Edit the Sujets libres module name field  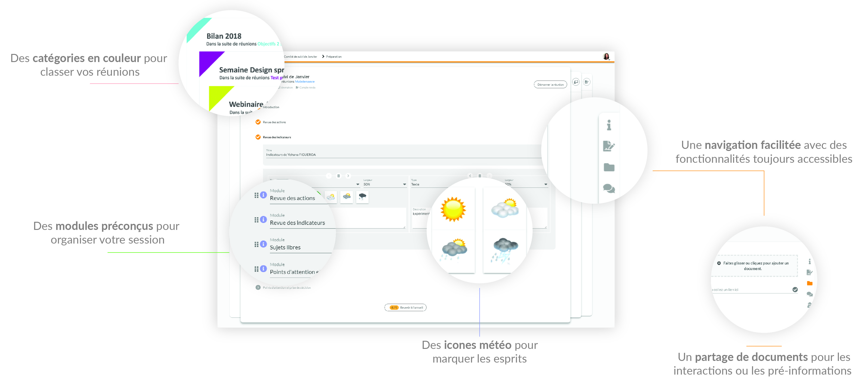(301, 247)
